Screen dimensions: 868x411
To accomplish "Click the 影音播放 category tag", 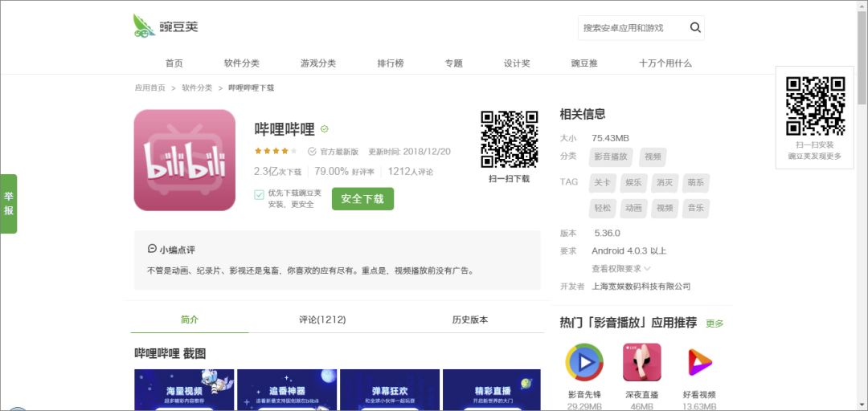I will (611, 157).
